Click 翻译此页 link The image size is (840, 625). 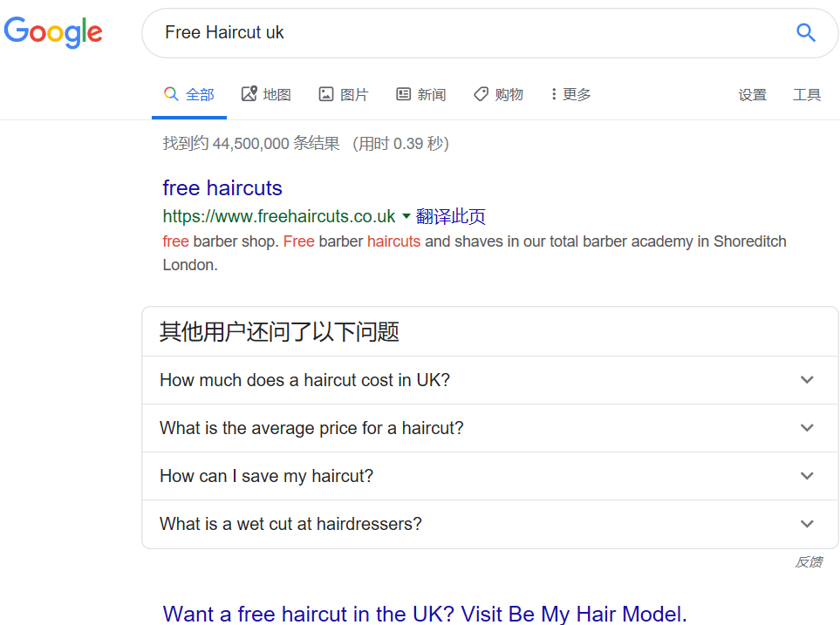pos(451,216)
